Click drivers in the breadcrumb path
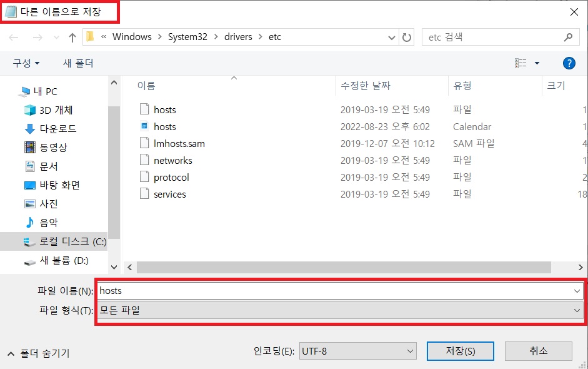 (x=236, y=37)
